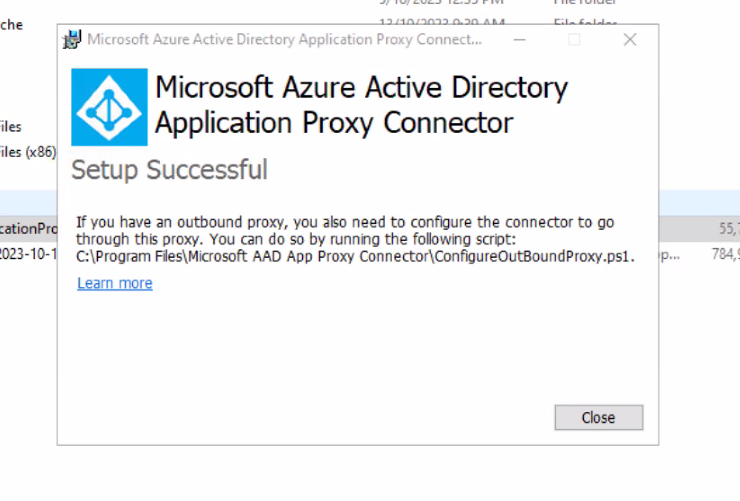The height and width of the screenshot is (501, 740).
Task: Click the dialog title bar text
Action: (284, 40)
